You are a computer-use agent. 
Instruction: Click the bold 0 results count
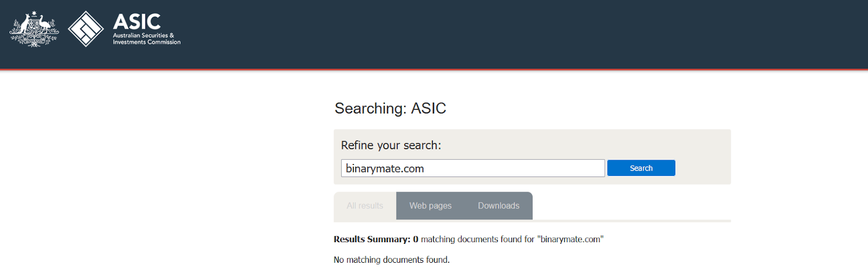pos(416,239)
